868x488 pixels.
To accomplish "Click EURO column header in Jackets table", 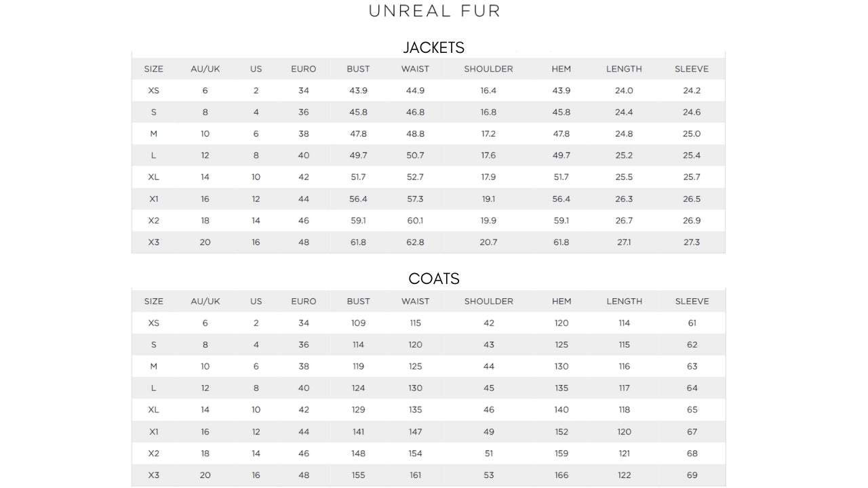I will (303, 69).
